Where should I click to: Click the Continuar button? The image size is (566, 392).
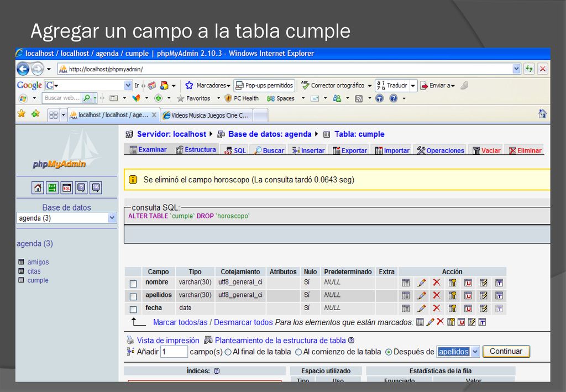pyautogui.click(x=506, y=351)
